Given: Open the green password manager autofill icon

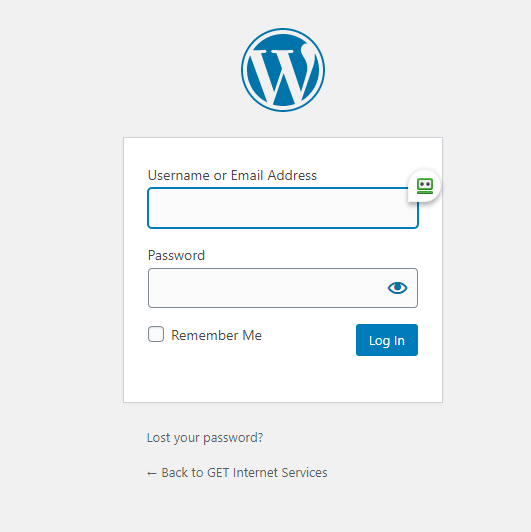Looking at the screenshot, I should pos(424,186).
